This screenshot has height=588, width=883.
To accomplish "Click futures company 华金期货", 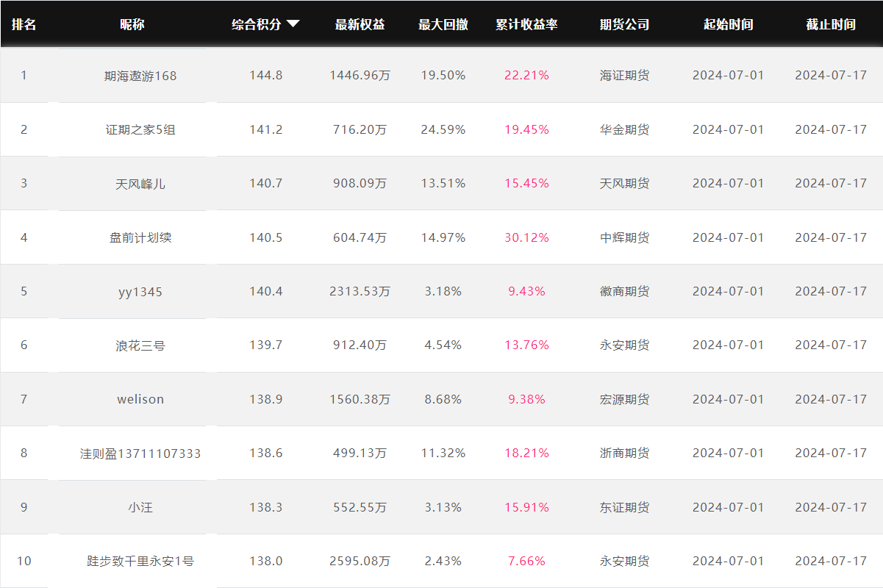I will (x=625, y=129).
